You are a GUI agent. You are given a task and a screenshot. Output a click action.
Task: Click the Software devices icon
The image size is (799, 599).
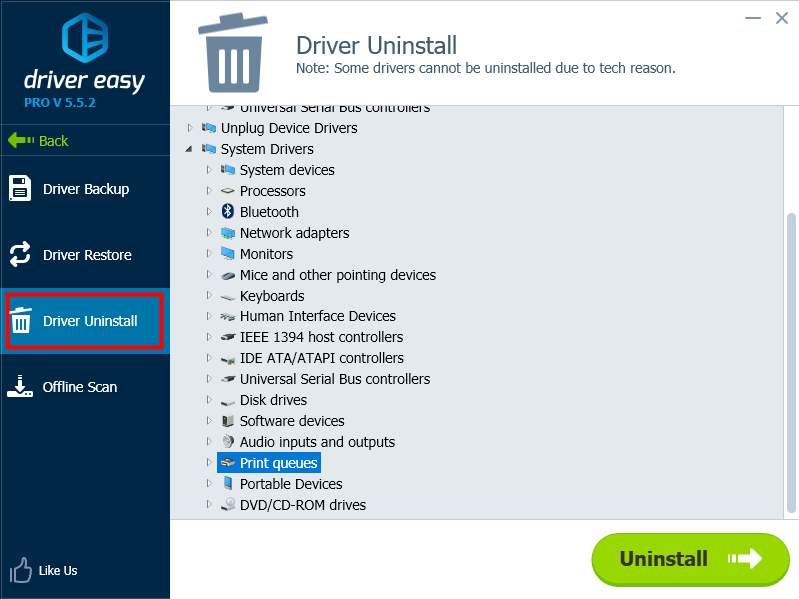pos(228,421)
